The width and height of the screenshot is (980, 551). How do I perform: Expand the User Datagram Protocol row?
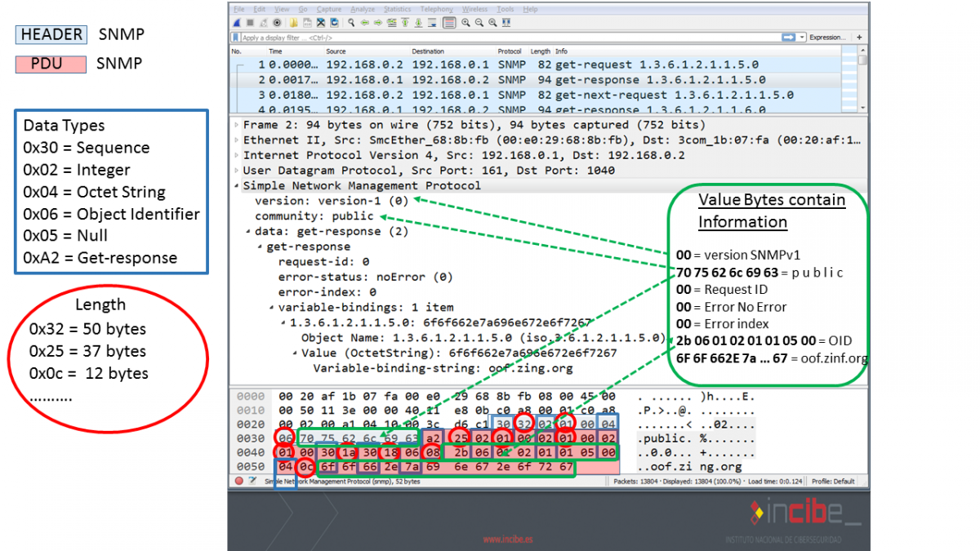click(237, 171)
